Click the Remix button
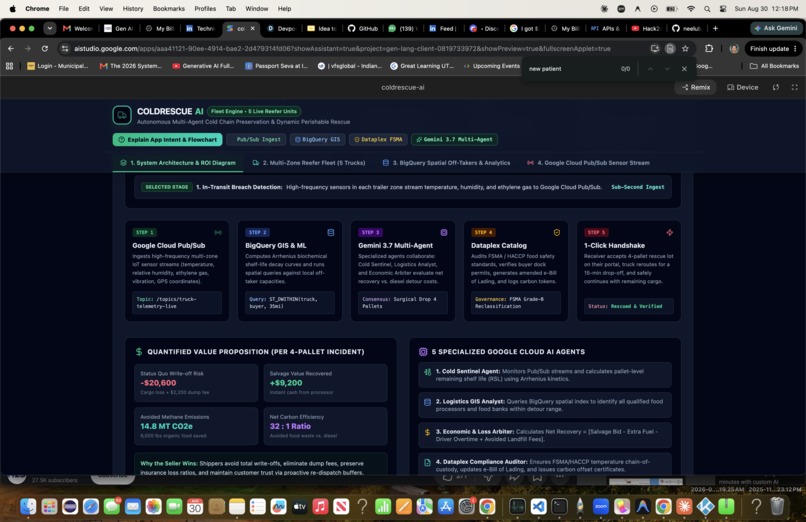The width and height of the screenshot is (806, 522). [x=695, y=87]
